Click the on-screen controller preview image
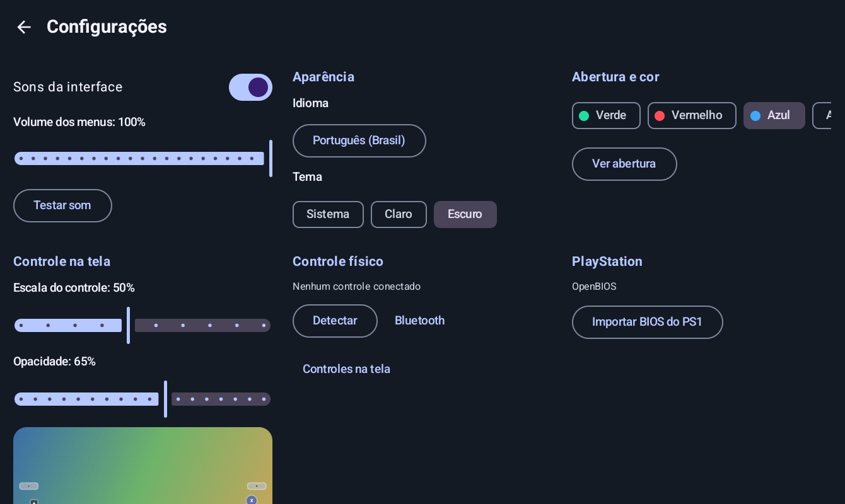This screenshot has height=504, width=845. pos(143,466)
